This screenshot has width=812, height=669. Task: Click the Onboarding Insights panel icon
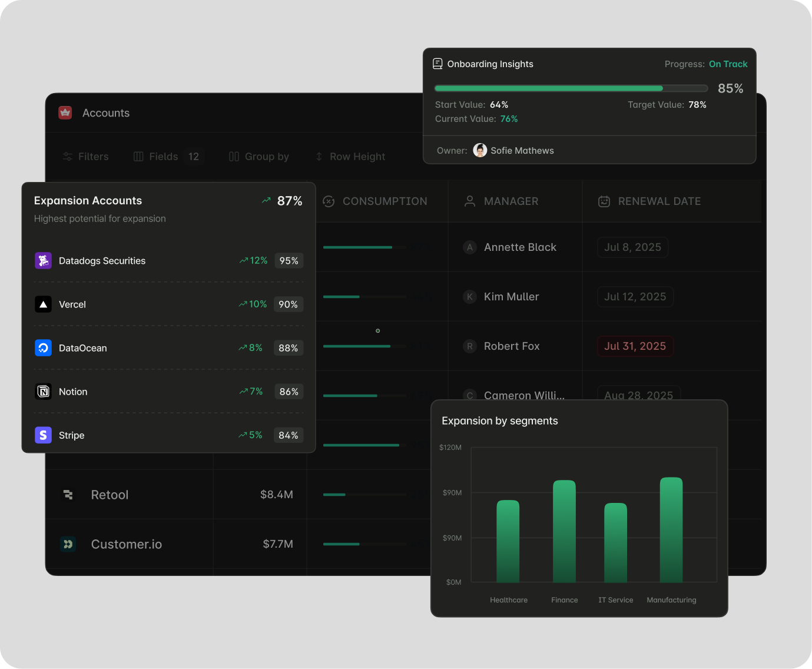coord(438,63)
